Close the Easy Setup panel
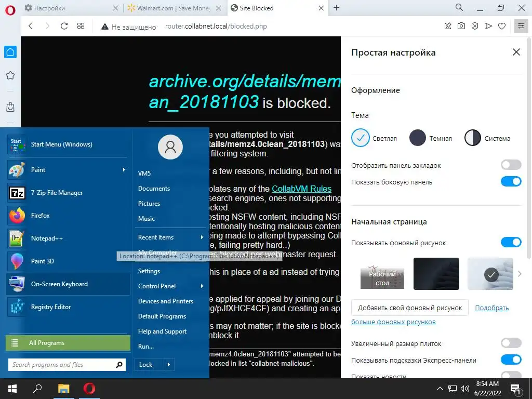 coord(516,52)
